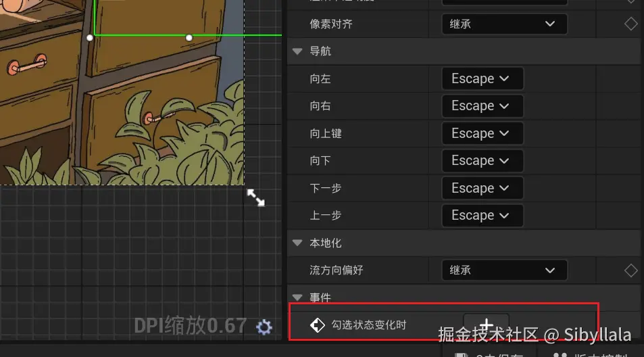644x357 pixels.
Task: Click the reset diamond icon for 流方向偏好
Action: point(631,270)
